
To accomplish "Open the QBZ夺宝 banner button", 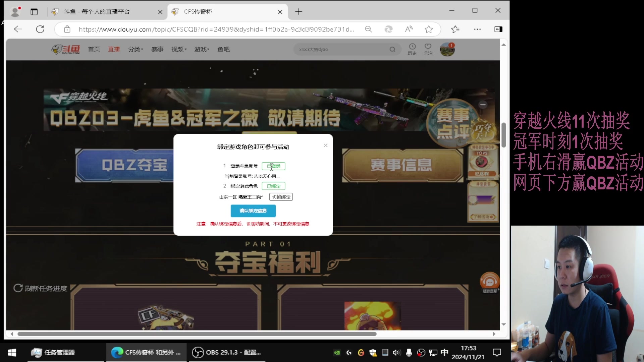I will click(125, 165).
